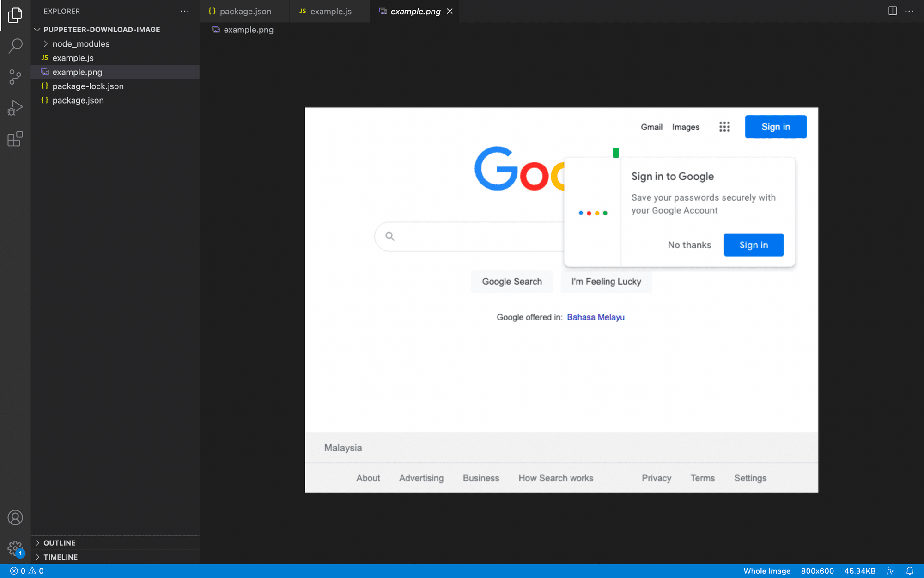Click I'm Feeling Lucky button
924x578 pixels.
(606, 282)
